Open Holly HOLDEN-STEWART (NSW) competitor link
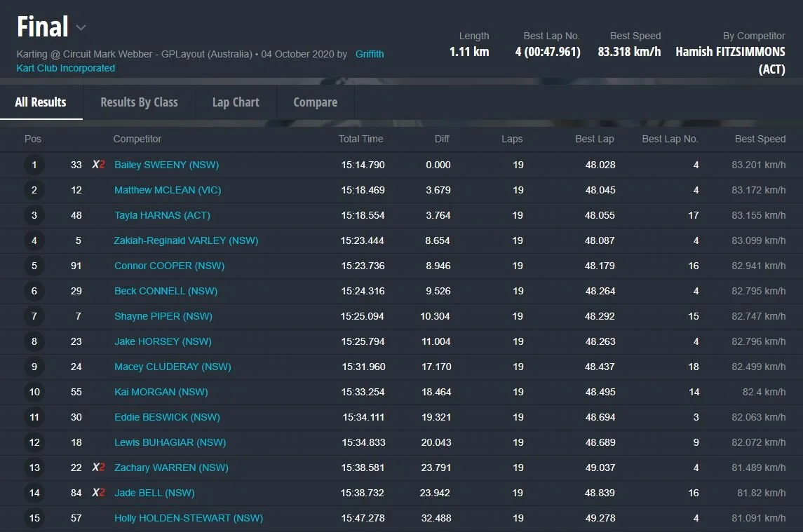The image size is (803, 532). point(189,518)
